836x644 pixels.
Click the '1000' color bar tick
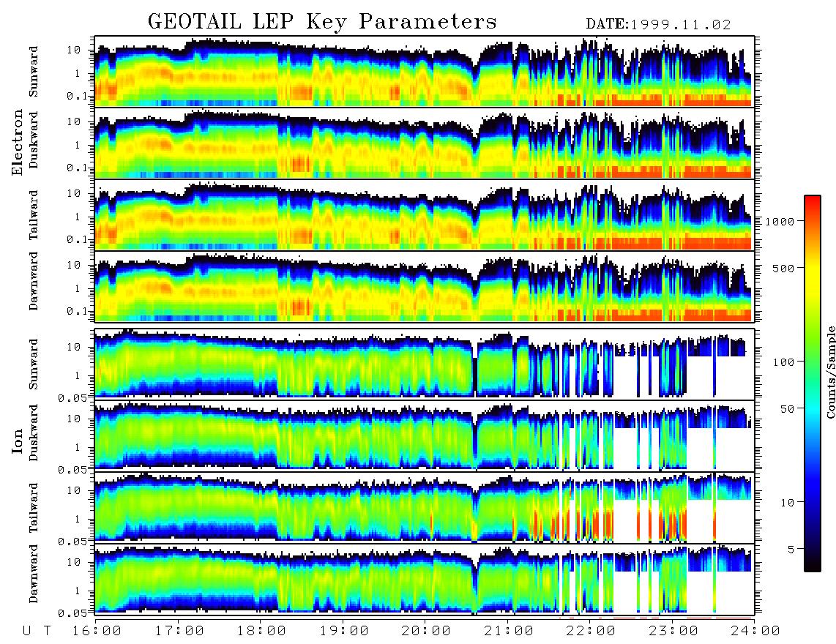[780, 221]
